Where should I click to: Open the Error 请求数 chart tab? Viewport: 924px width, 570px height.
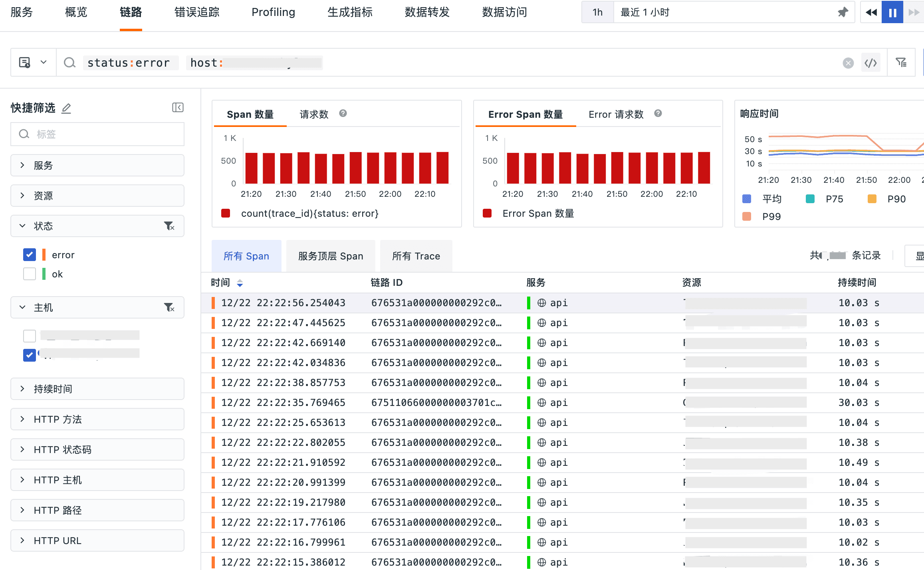tap(616, 115)
